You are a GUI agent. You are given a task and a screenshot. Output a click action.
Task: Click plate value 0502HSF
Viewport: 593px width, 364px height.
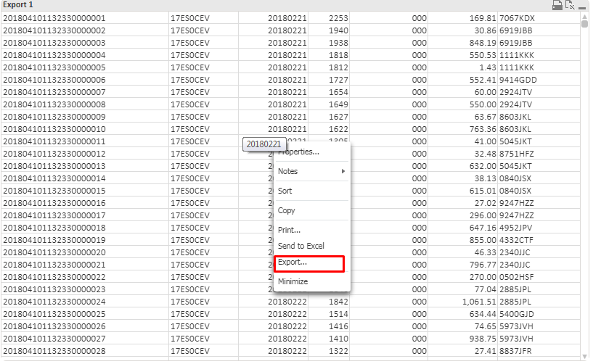pos(516,277)
